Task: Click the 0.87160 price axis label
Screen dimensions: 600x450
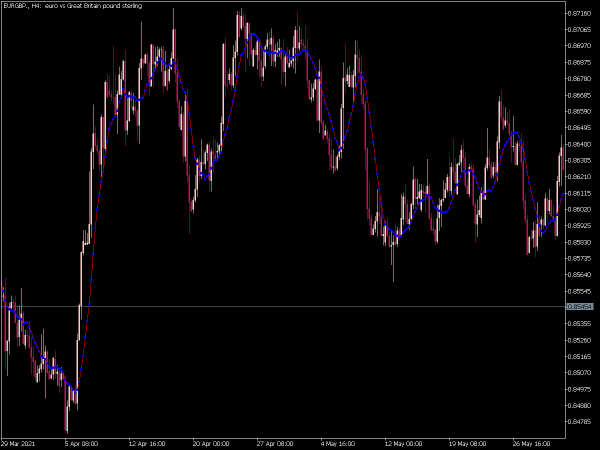Action: pos(579,13)
